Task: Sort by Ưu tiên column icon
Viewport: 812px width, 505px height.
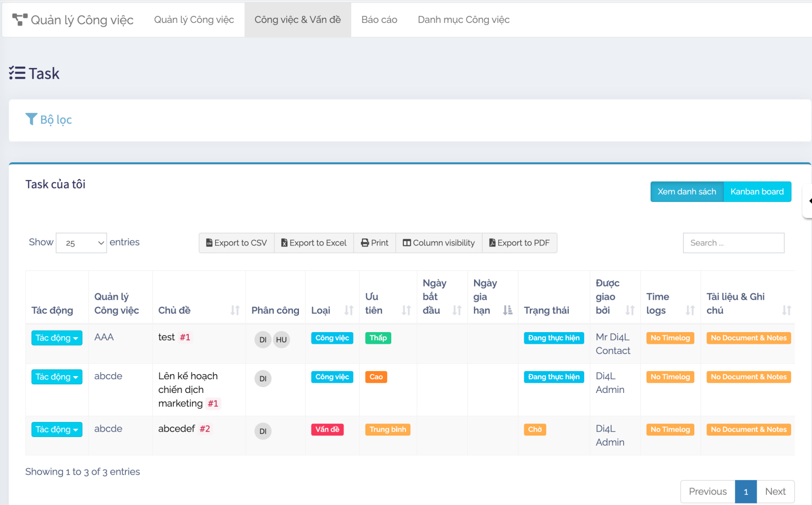Action: [x=406, y=310]
